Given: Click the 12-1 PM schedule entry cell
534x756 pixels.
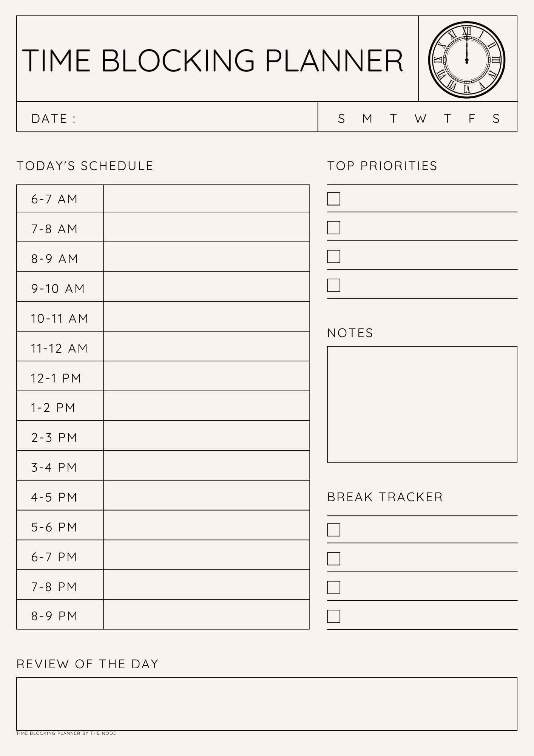Looking at the screenshot, I should 206,376.
